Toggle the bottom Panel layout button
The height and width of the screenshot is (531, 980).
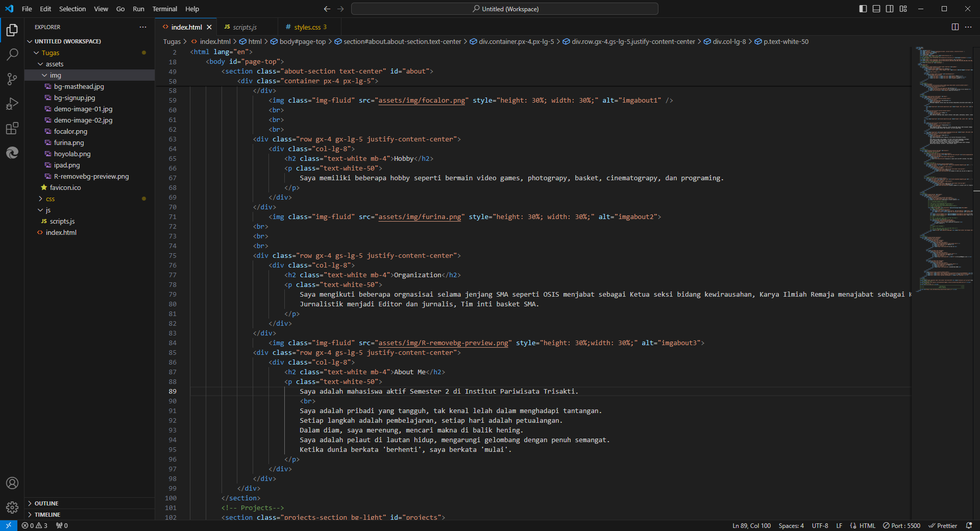(x=876, y=9)
